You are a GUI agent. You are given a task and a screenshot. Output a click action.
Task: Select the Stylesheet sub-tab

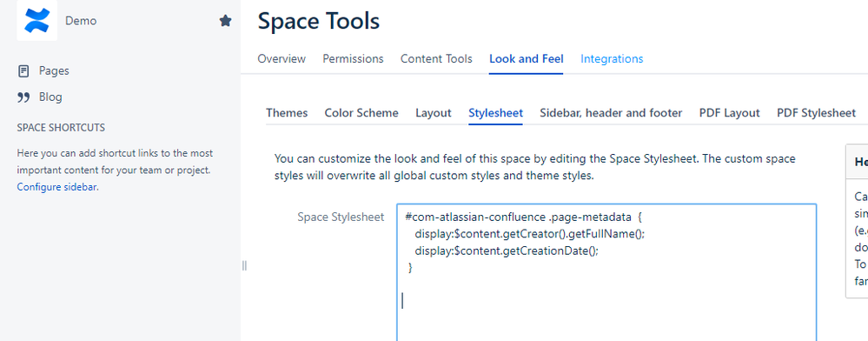(x=495, y=113)
